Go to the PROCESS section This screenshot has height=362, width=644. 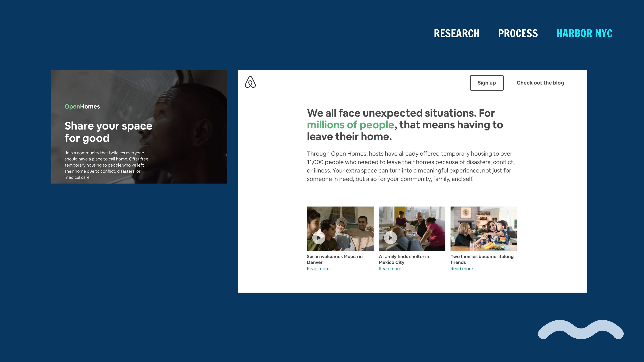[x=518, y=34]
